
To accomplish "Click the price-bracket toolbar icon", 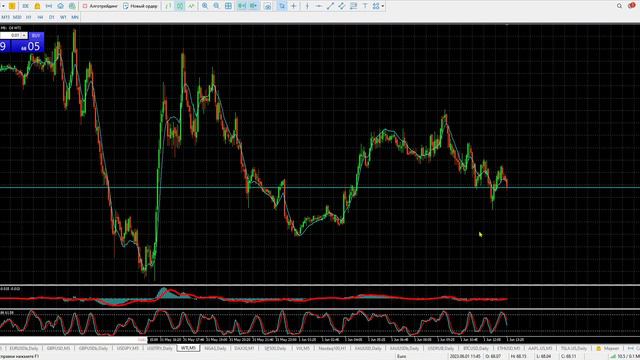I will click(49, 6).
